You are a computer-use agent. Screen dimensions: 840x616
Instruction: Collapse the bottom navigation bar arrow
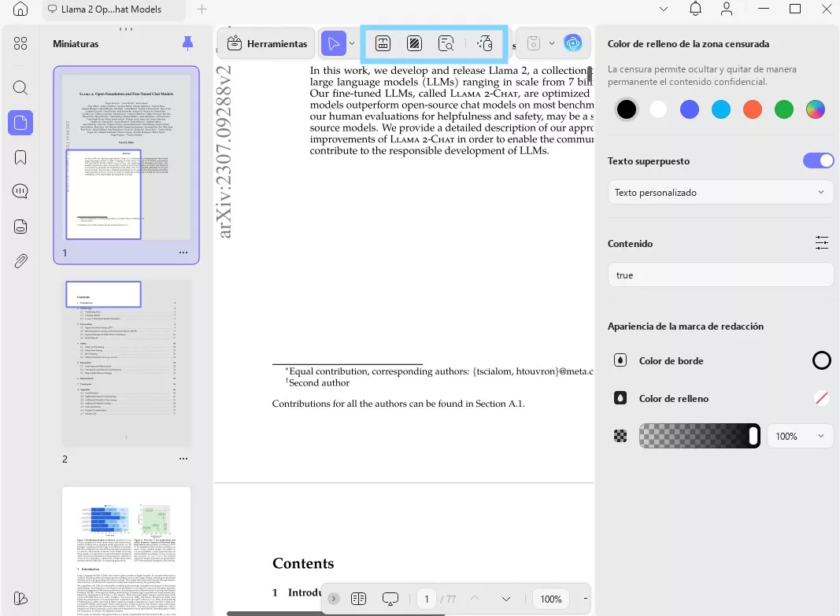[334, 599]
